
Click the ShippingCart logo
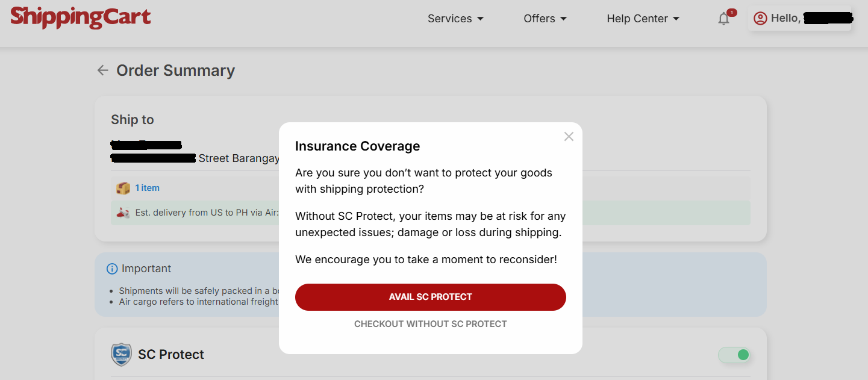click(x=81, y=17)
